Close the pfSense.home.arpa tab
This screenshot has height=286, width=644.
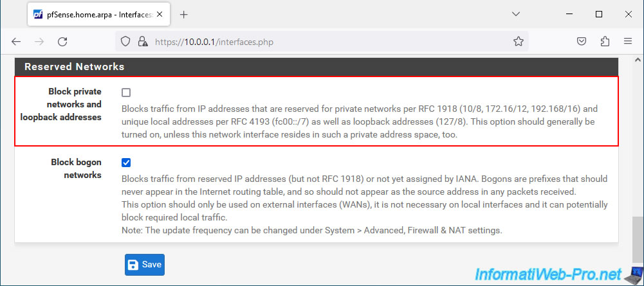click(x=160, y=14)
